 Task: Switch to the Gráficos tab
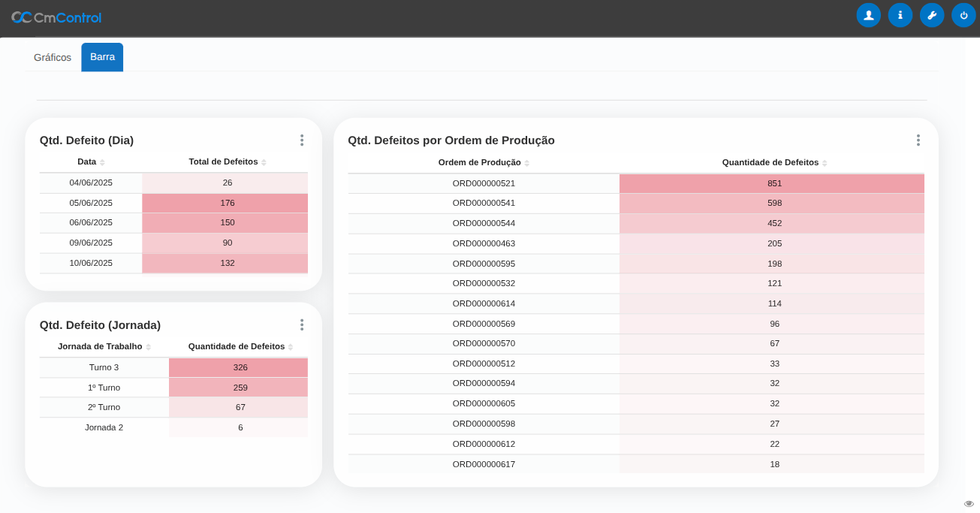(x=53, y=57)
